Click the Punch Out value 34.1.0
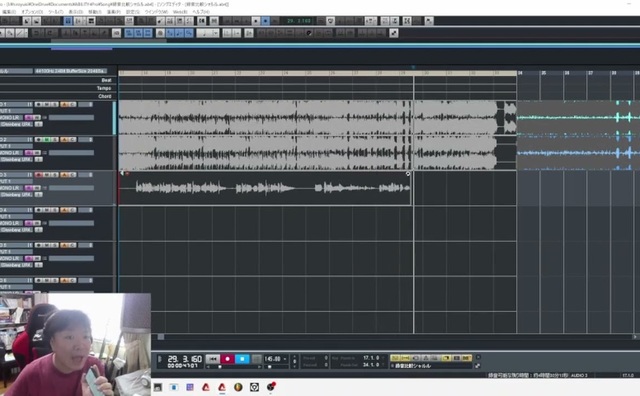Screen dimensions: 640x396 click(x=371, y=365)
